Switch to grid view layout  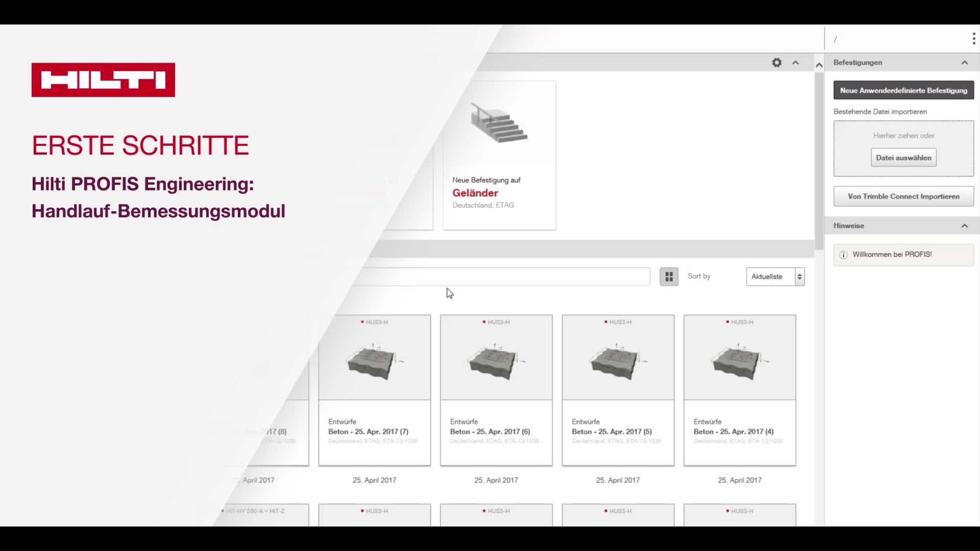pos(668,276)
